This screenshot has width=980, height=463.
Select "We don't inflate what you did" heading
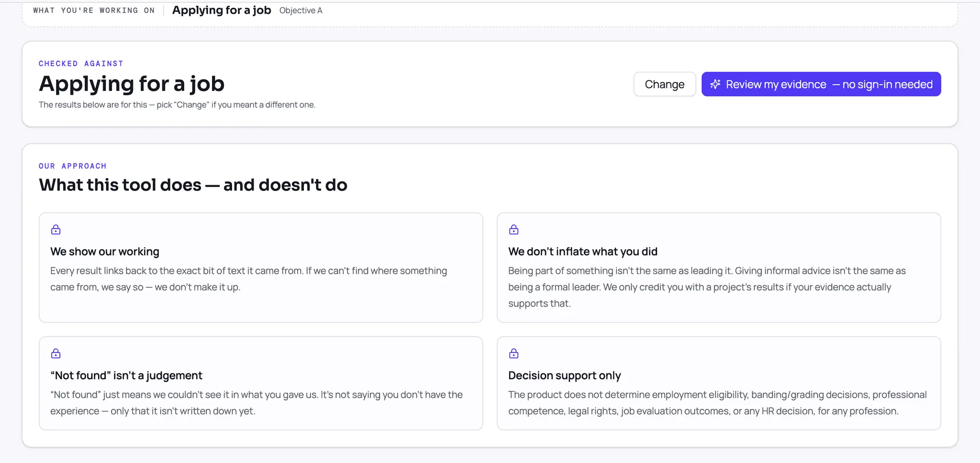coord(583,251)
